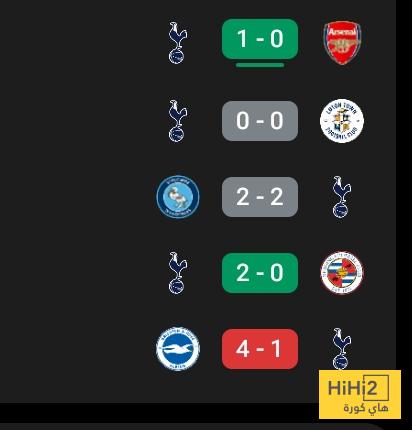Open the green 1 - 0 score

(260, 39)
